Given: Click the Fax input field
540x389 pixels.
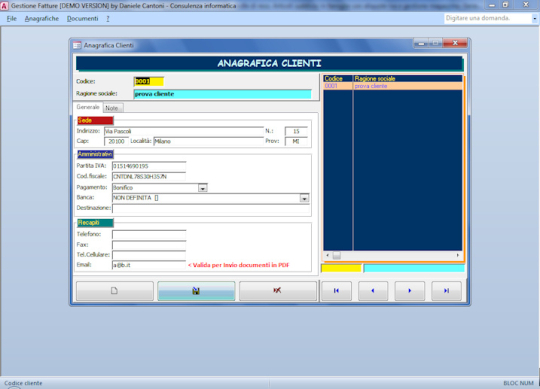Looking at the screenshot, I should coord(149,245).
